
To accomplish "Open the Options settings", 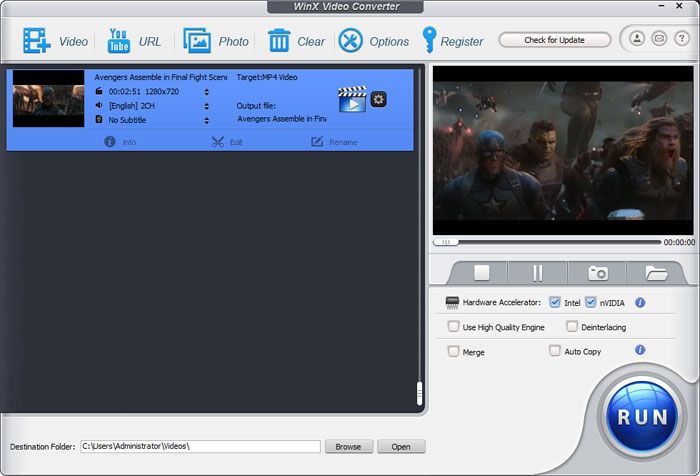I will (x=351, y=41).
